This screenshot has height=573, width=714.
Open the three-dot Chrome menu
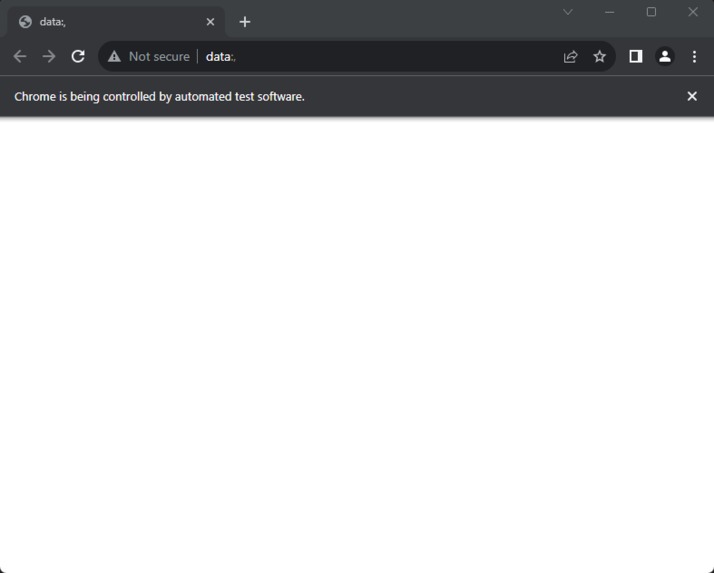(694, 56)
